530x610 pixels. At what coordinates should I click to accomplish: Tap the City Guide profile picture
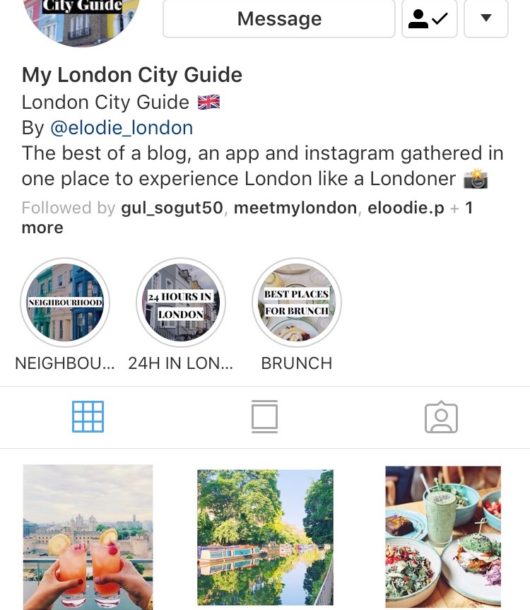click(x=81, y=21)
